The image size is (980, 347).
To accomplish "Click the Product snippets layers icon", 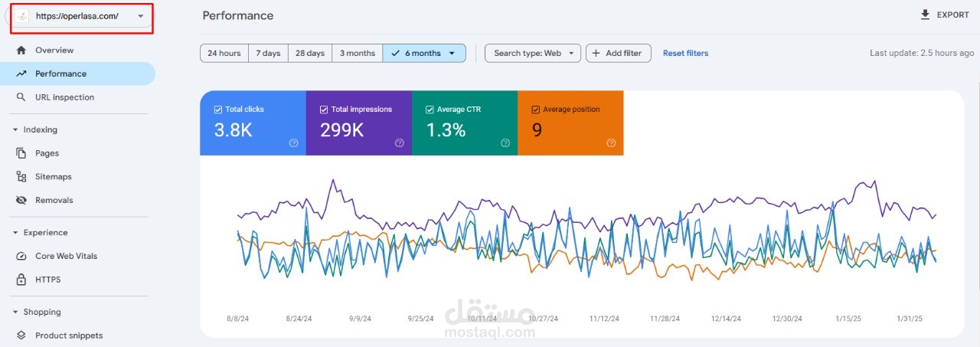I will [21, 336].
